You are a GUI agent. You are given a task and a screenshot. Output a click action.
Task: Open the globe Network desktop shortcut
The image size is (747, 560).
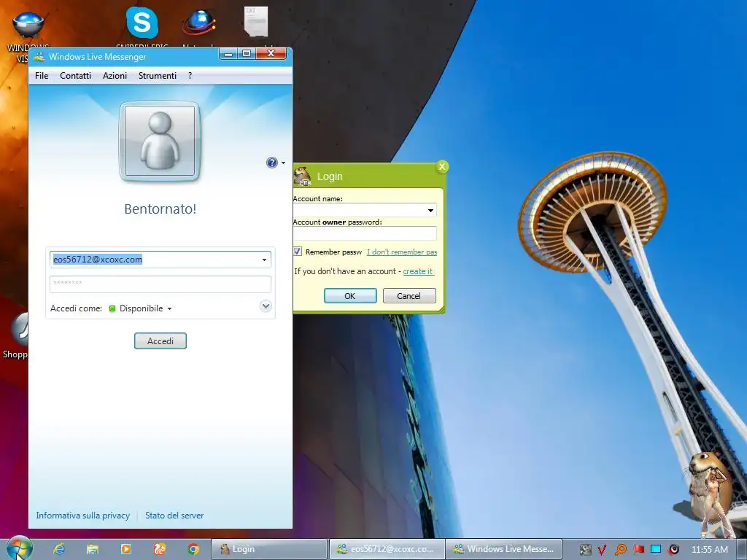coord(198,23)
